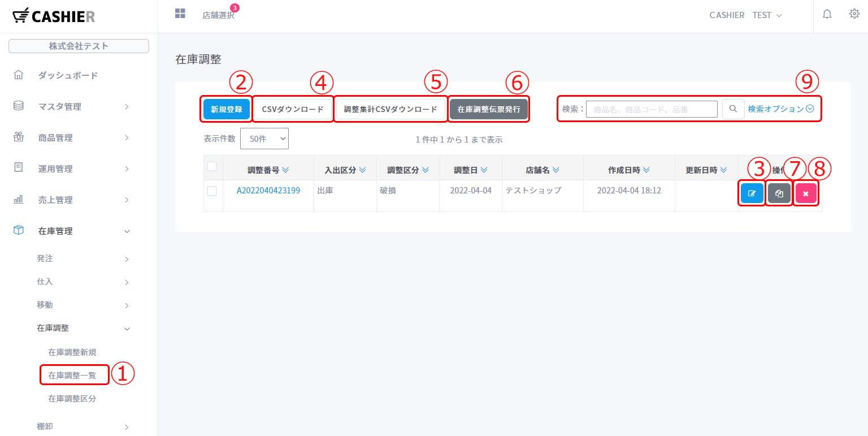Click the CSVダウンロード button

[293, 109]
